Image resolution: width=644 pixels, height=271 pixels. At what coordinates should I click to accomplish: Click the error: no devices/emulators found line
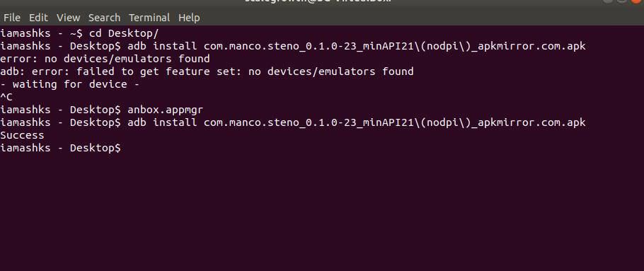pos(105,59)
